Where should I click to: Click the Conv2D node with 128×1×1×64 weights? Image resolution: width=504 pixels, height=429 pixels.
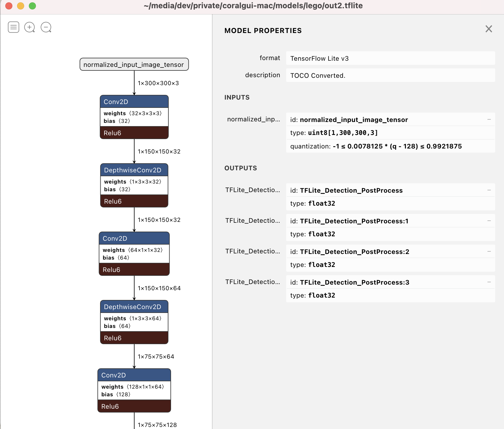pyautogui.click(x=134, y=375)
